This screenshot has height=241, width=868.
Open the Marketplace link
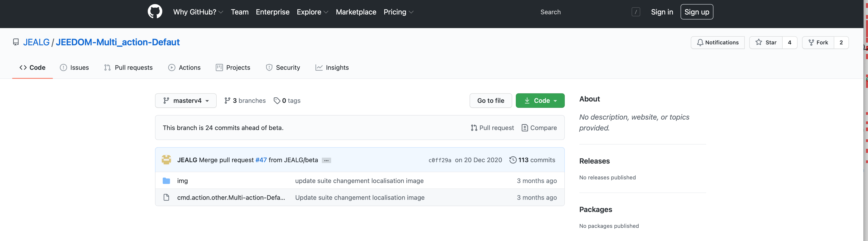(356, 12)
